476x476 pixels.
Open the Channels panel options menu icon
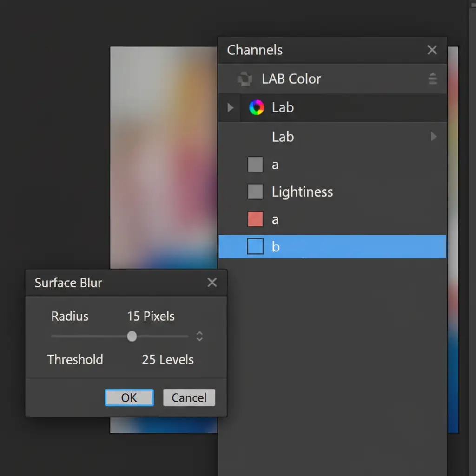[x=432, y=79]
